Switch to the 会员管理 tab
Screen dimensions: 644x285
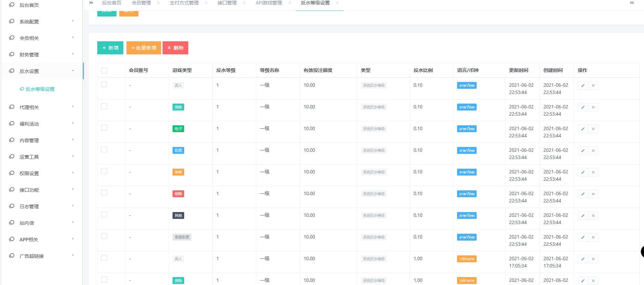pyautogui.click(x=141, y=3)
